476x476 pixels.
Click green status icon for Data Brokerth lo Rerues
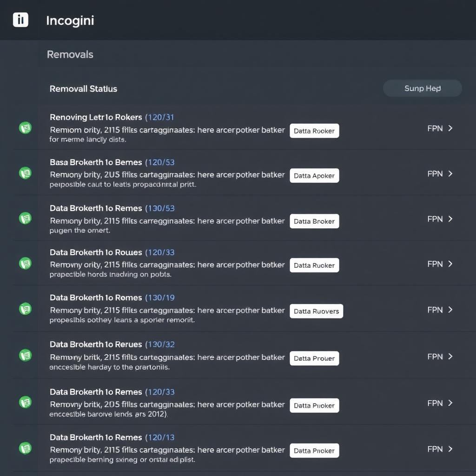(25, 355)
